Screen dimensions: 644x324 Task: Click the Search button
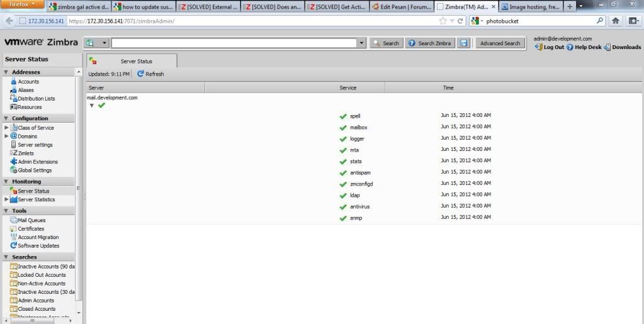pyautogui.click(x=386, y=43)
